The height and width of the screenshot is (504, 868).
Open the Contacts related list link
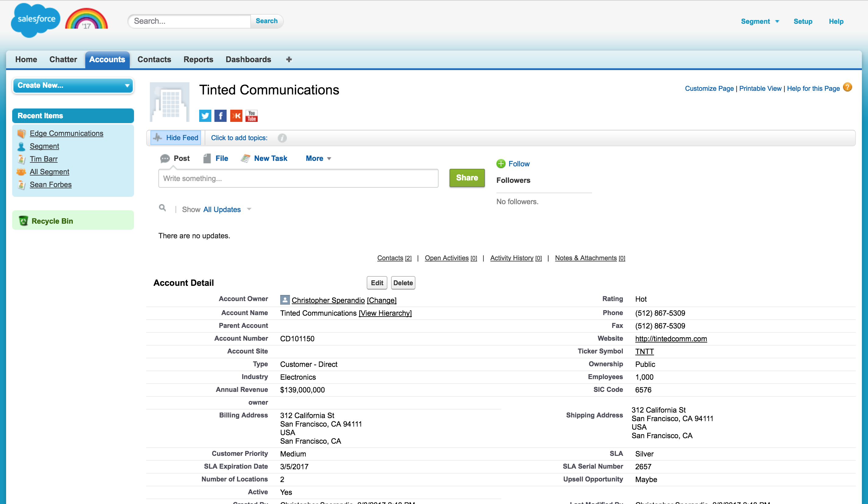(x=390, y=258)
